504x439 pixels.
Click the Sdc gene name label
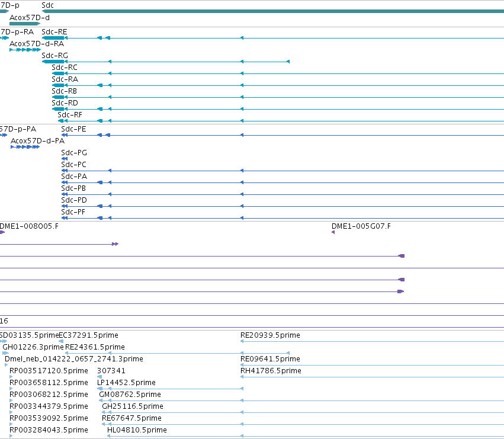(x=47, y=5)
